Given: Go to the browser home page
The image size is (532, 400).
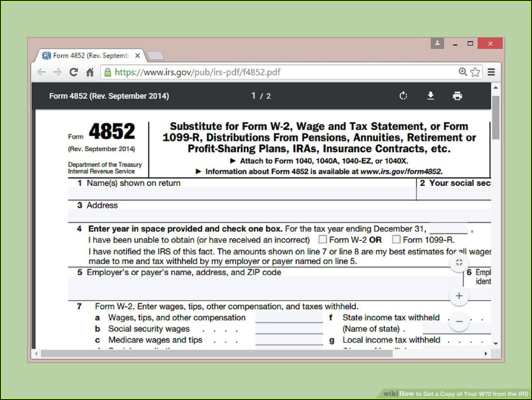Looking at the screenshot, I should click(90, 72).
